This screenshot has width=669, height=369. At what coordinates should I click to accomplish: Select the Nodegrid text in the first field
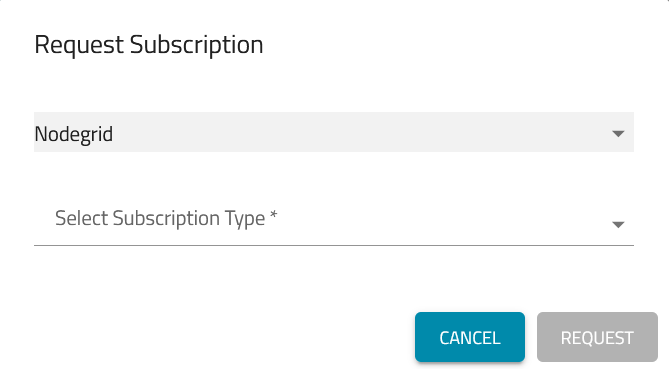pos(74,134)
